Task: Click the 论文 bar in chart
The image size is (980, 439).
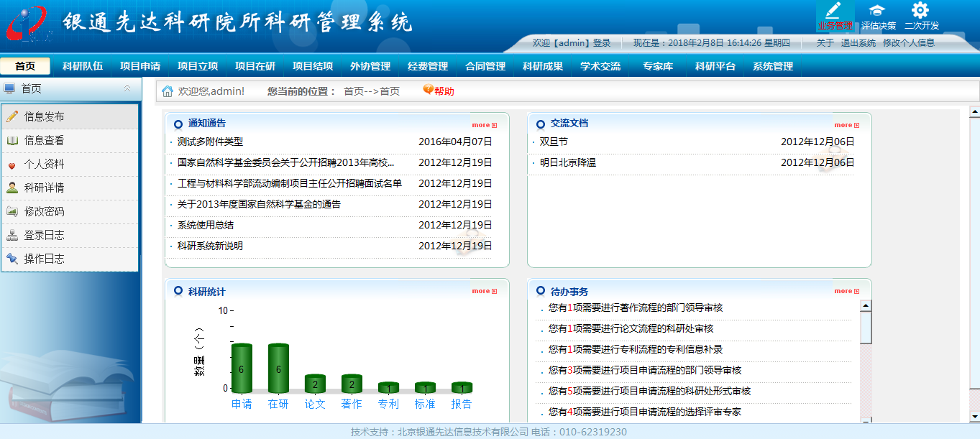Action: [x=315, y=384]
